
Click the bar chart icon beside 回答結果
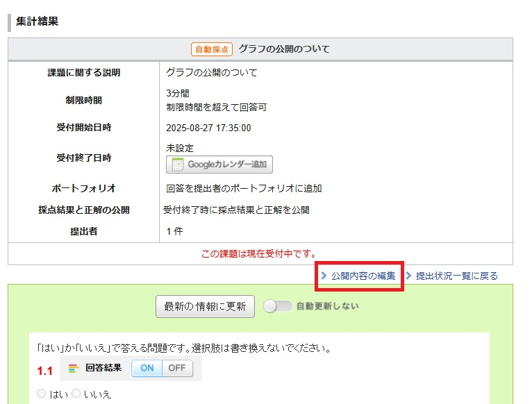74,368
